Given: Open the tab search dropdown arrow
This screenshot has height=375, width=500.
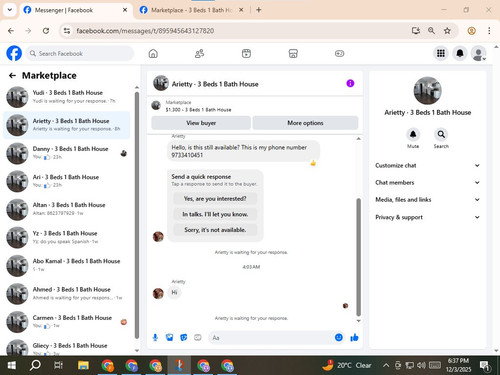Looking at the screenshot, I should tap(10, 10).
